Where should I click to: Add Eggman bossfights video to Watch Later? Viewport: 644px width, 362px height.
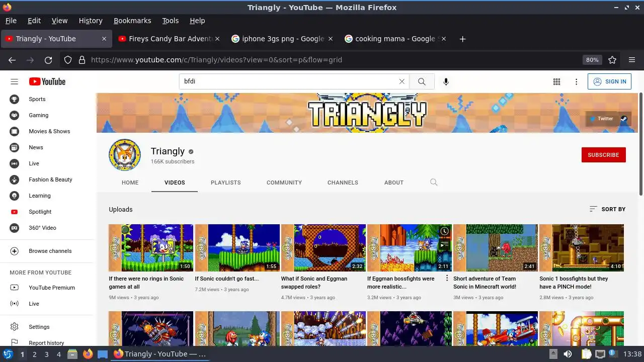click(444, 231)
